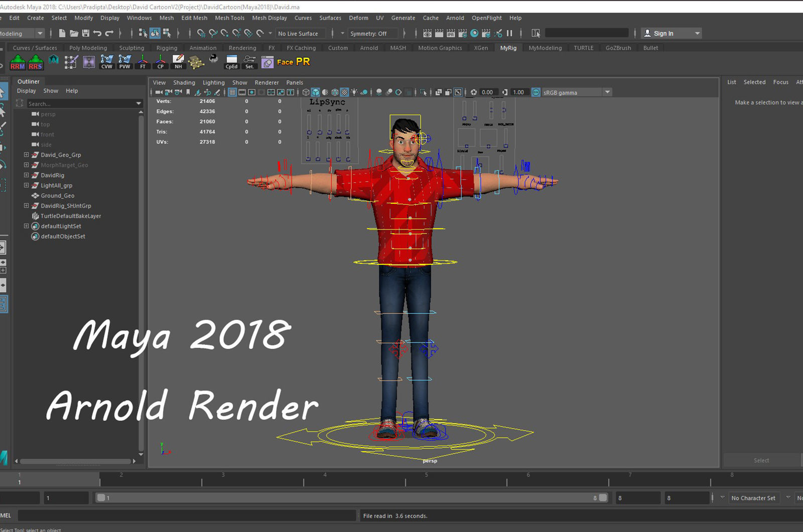Open the No Character Set dropdown
The image size is (803, 532).
[753, 498]
